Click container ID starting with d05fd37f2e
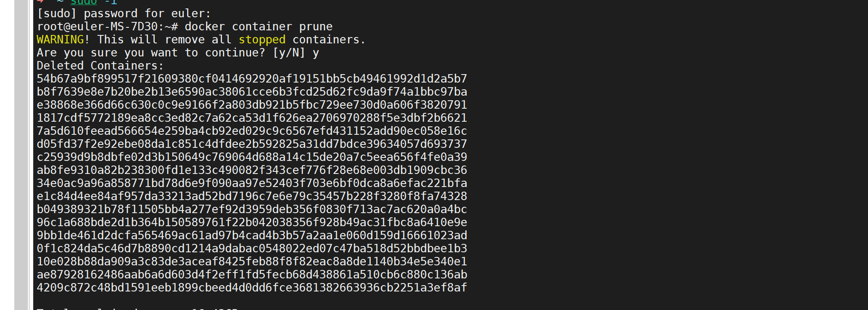Screen dimensions: 868x310 [x=251, y=144]
